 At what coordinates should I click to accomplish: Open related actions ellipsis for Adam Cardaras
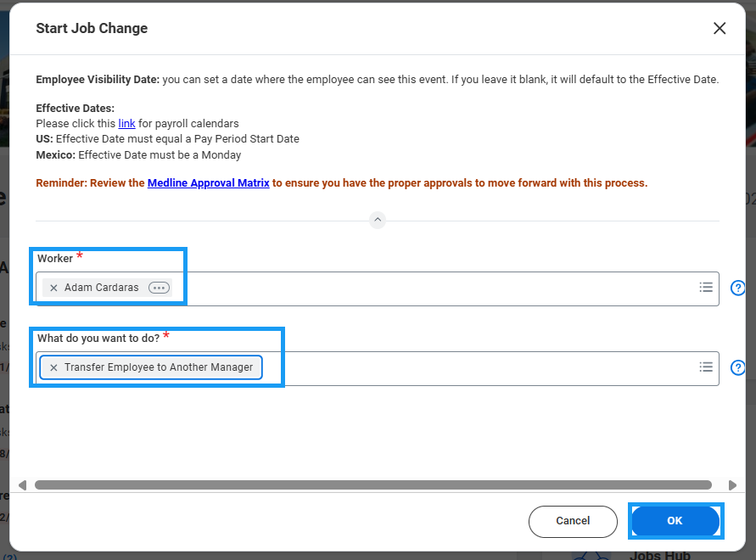coord(159,288)
